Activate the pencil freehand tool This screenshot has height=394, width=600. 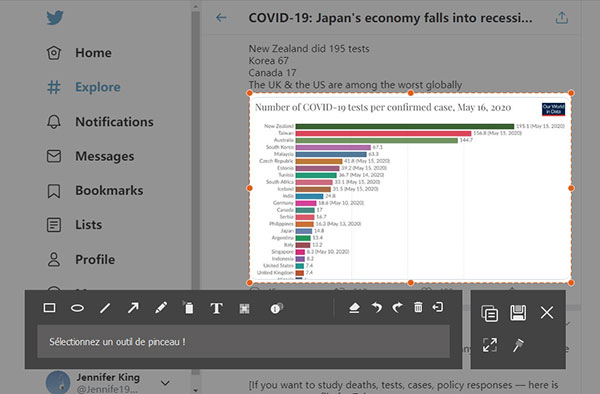[x=161, y=308]
